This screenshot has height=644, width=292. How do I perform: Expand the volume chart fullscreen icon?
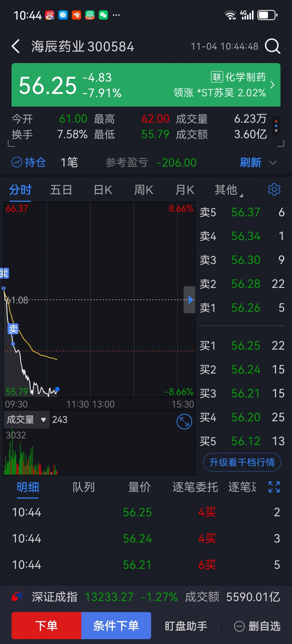click(184, 422)
